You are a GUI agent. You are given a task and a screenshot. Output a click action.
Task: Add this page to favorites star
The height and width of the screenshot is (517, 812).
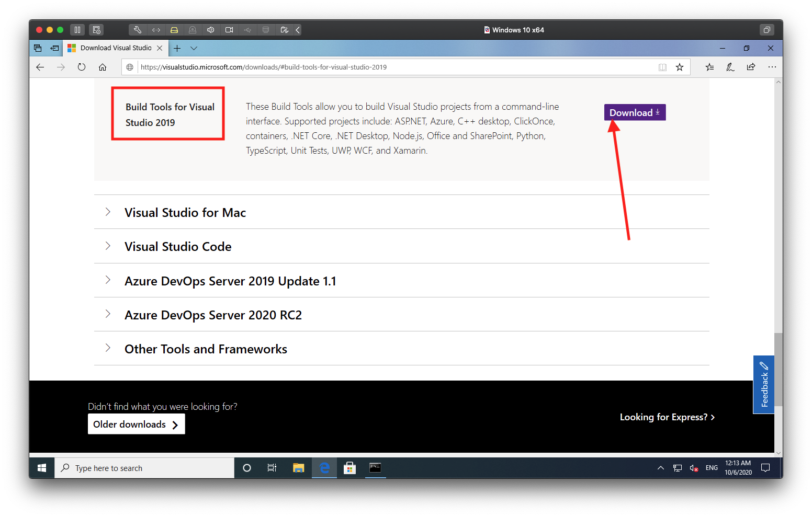680,67
